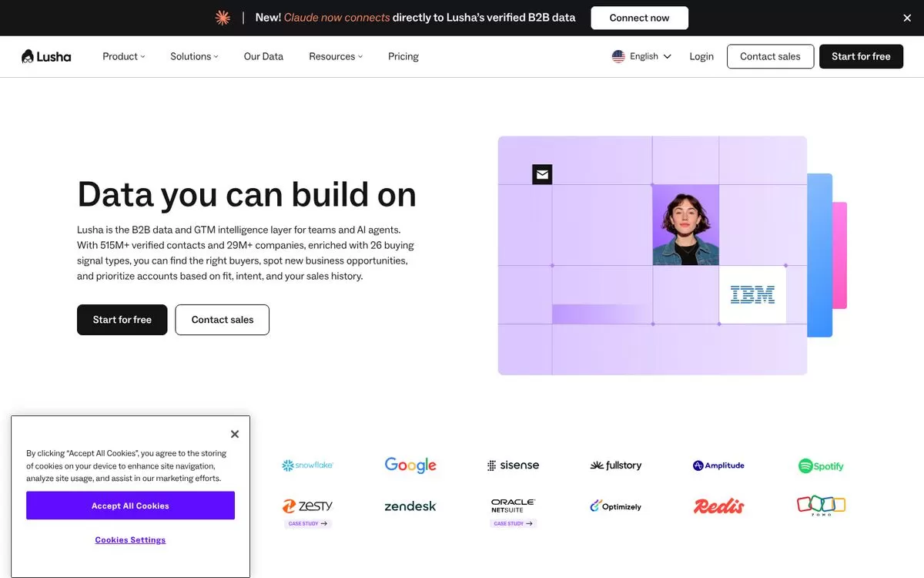Expand the Resources menu
The width and height of the screenshot is (924, 578).
(336, 56)
